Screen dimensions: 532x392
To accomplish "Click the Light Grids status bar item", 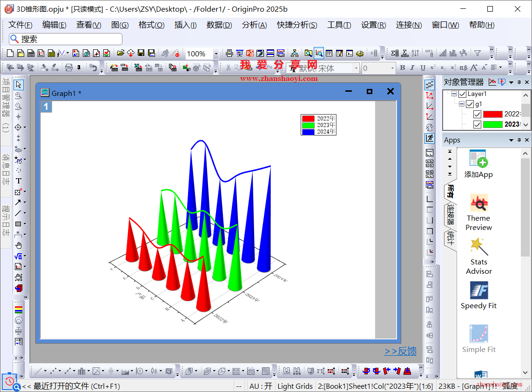I will 295,386.
